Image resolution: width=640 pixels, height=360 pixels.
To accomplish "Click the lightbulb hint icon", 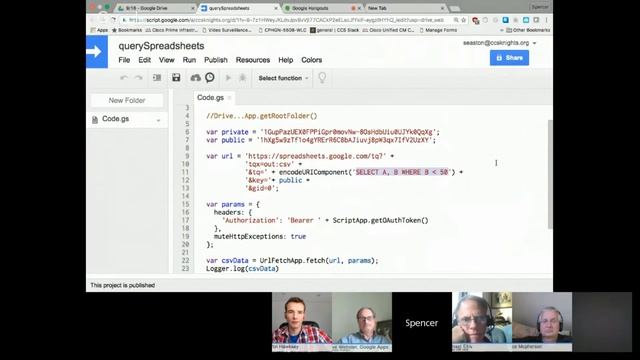I will [322, 78].
